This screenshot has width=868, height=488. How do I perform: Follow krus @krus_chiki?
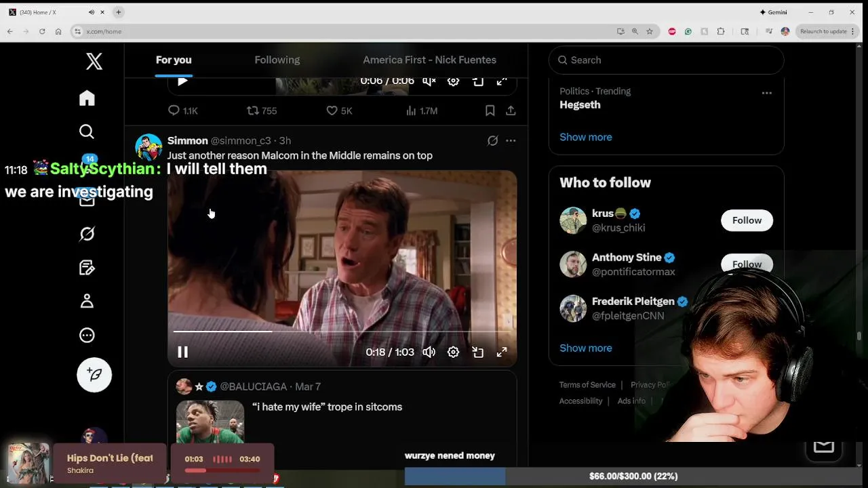point(747,220)
